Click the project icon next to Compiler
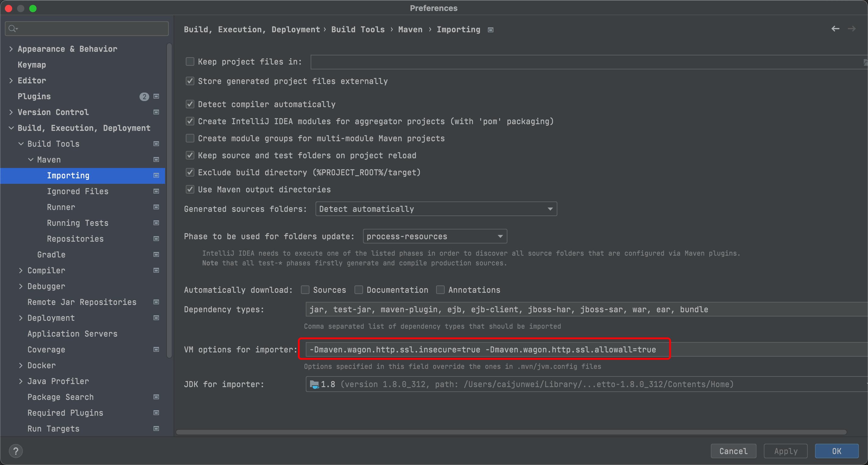Image resolution: width=868 pixels, height=465 pixels. point(156,270)
